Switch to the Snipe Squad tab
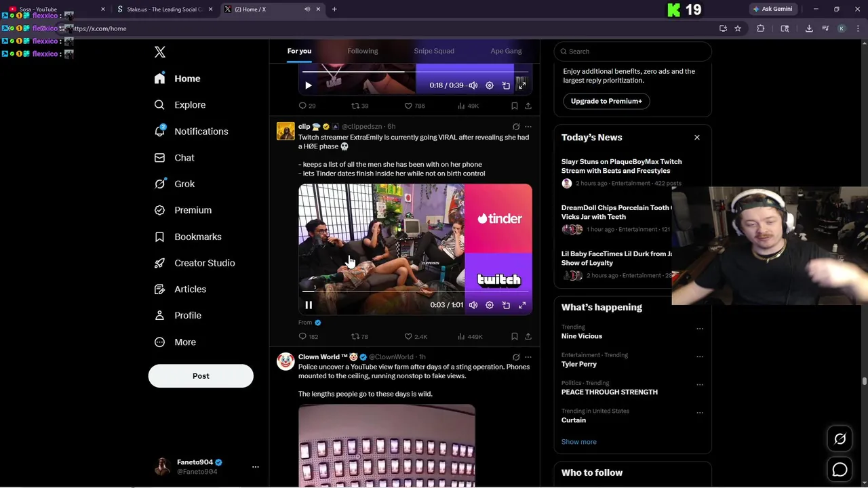The height and width of the screenshot is (488, 868). (434, 51)
